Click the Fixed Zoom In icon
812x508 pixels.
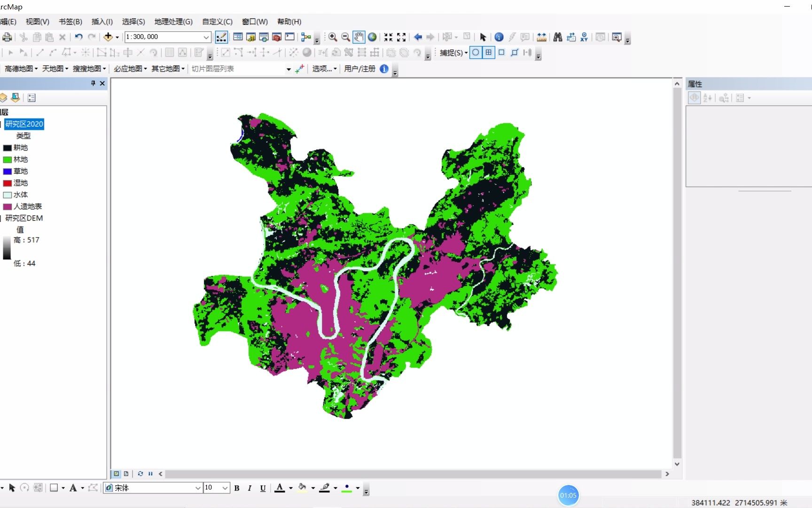(388, 37)
